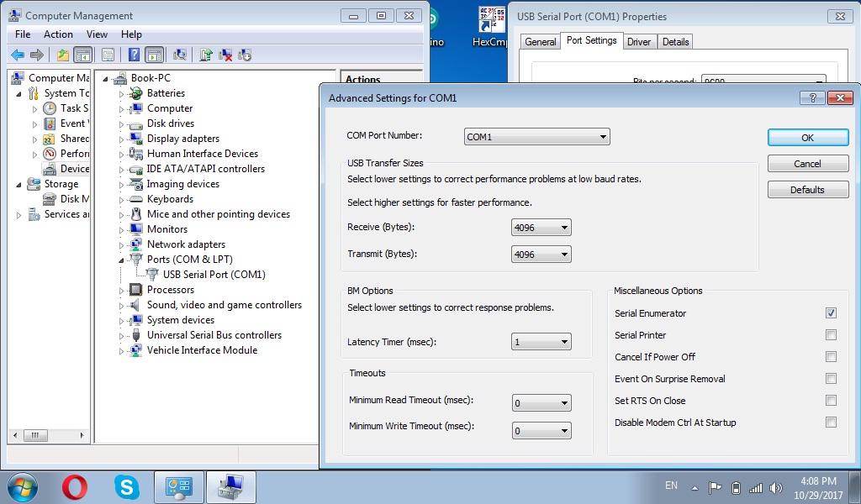Image resolution: width=861 pixels, height=504 pixels.
Task: Toggle Show/Hide Action Pane toolbar icon
Action: [155, 55]
